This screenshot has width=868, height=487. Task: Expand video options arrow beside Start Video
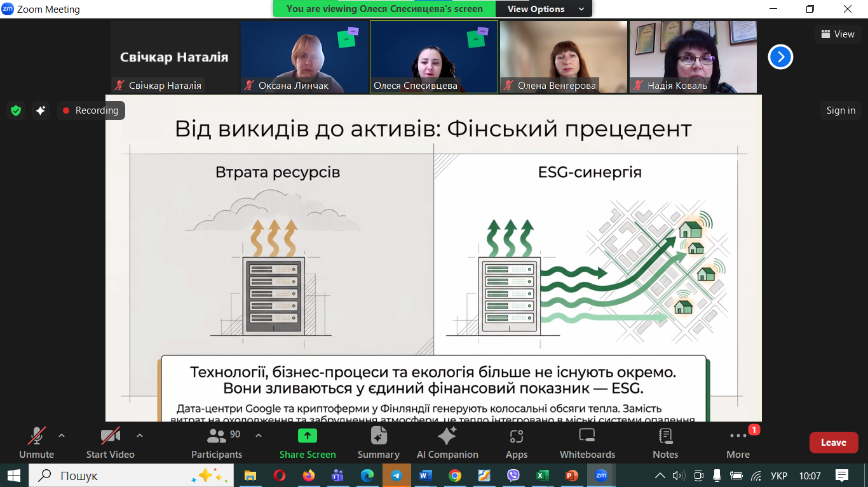pyautogui.click(x=140, y=436)
